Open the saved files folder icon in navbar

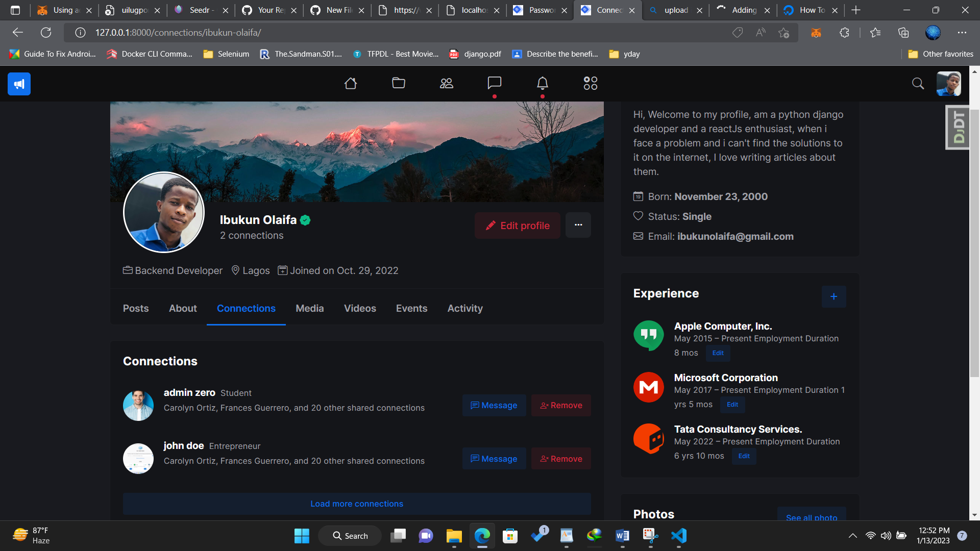pyautogui.click(x=399, y=83)
